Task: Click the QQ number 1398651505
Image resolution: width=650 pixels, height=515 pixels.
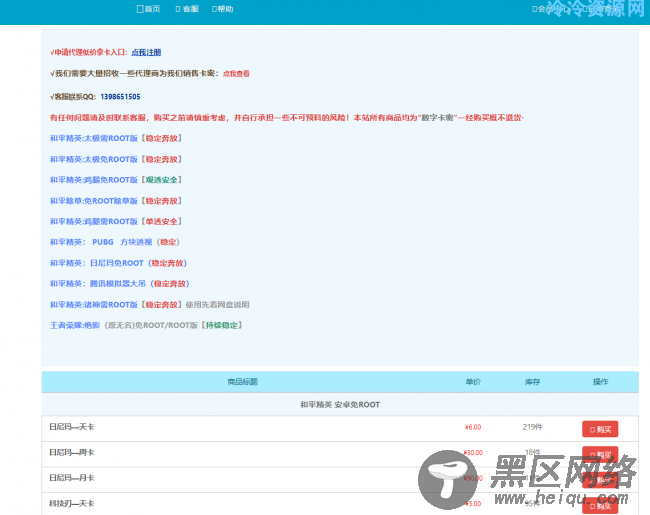Action: click(x=120, y=97)
